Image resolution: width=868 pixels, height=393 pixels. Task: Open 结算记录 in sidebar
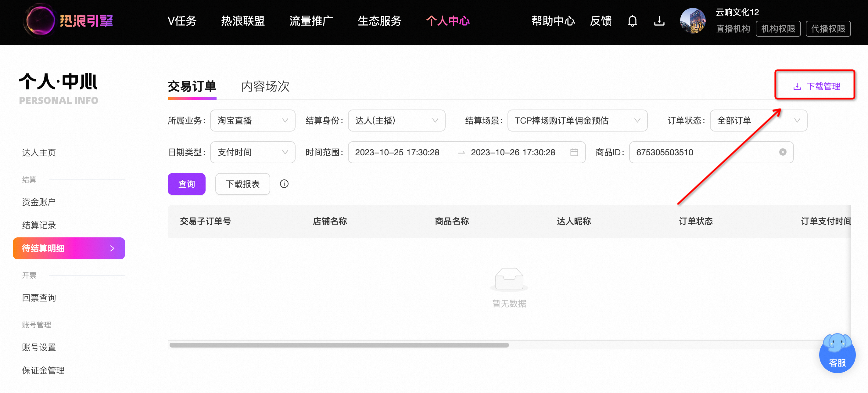click(x=39, y=225)
